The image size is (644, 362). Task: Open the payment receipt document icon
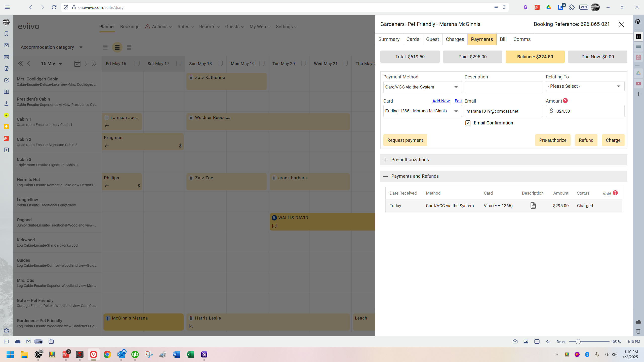coord(533,205)
